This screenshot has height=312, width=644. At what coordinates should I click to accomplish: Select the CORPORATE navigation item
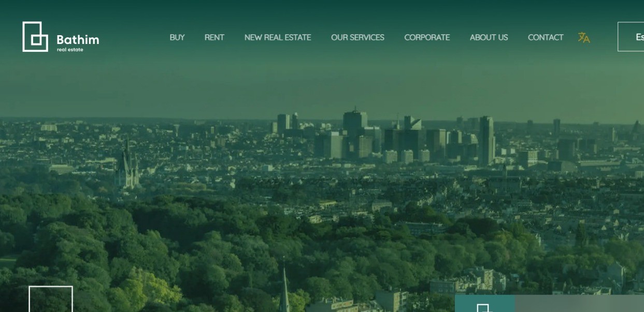[x=427, y=37]
